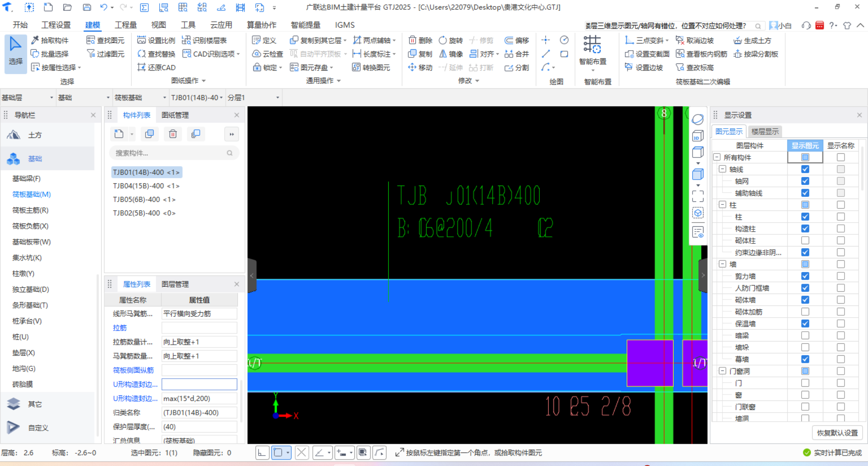The height and width of the screenshot is (466, 868).
Task: Toggle 幕墙 显示图元 checkbox
Action: click(x=805, y=359)
